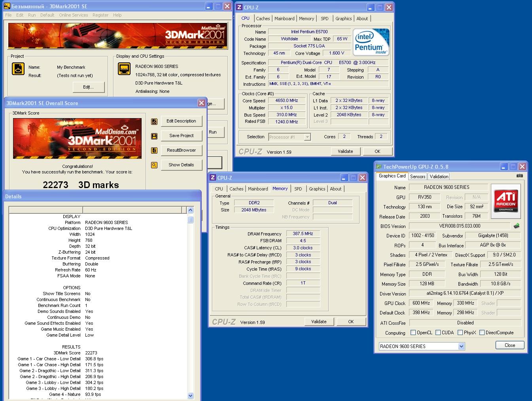Screen dimensions: 532x401
Task: Switch to Caches tab in top CPU-Z window
Action: [x=263, y=19]
